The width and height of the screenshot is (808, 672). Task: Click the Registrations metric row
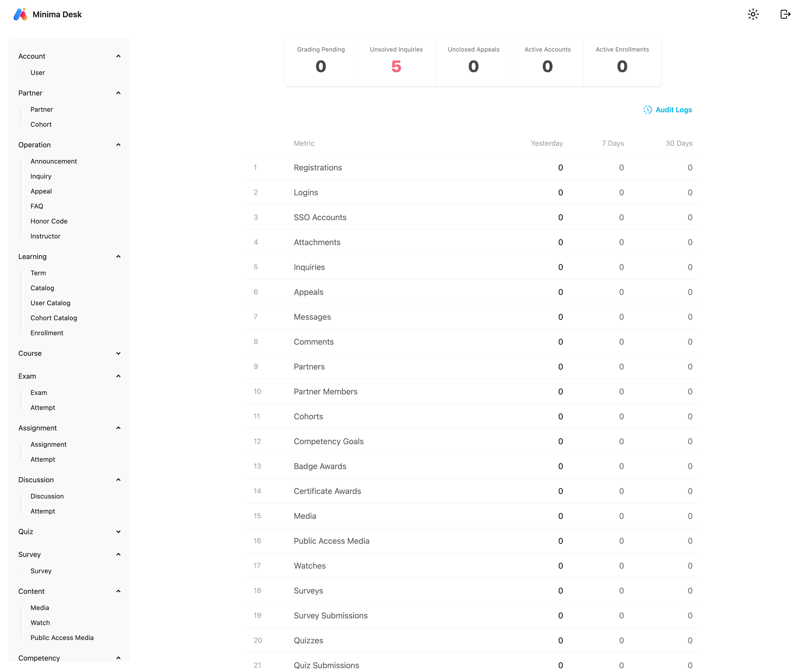318,168
